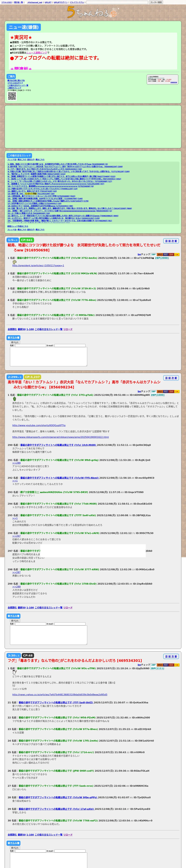Image resolution: width=186 pixels, height=868 pixels.
Task: Open the nikkansports.com news link
Action: click(60, 437)
